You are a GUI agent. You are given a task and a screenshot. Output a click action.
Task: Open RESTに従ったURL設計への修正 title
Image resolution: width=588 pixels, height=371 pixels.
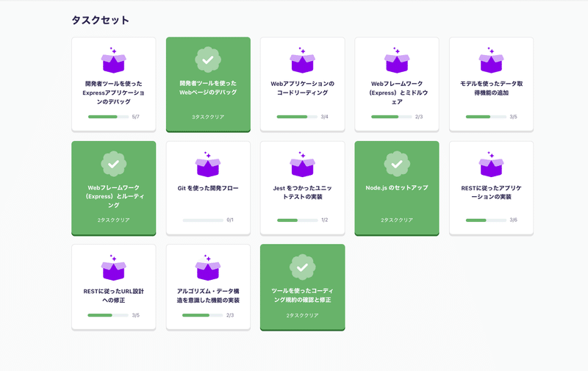114,295
